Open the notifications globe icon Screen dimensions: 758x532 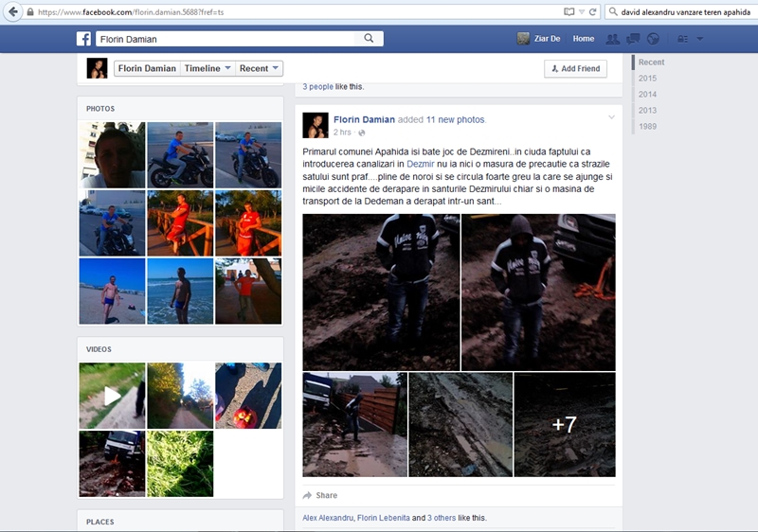(653, 39)
